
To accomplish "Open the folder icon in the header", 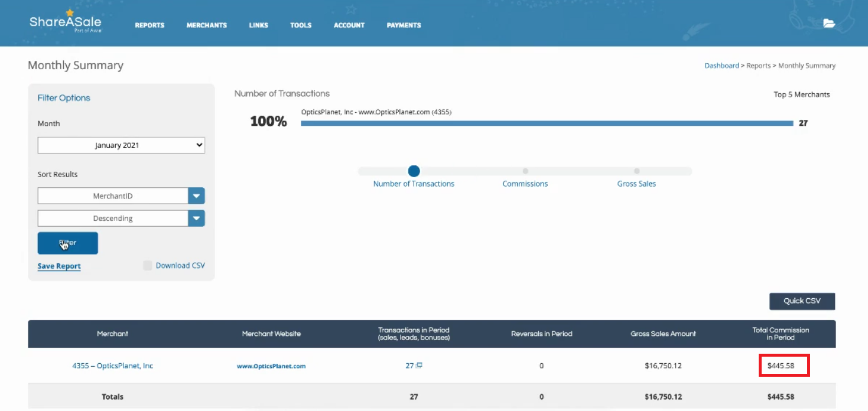I will 829,24.
